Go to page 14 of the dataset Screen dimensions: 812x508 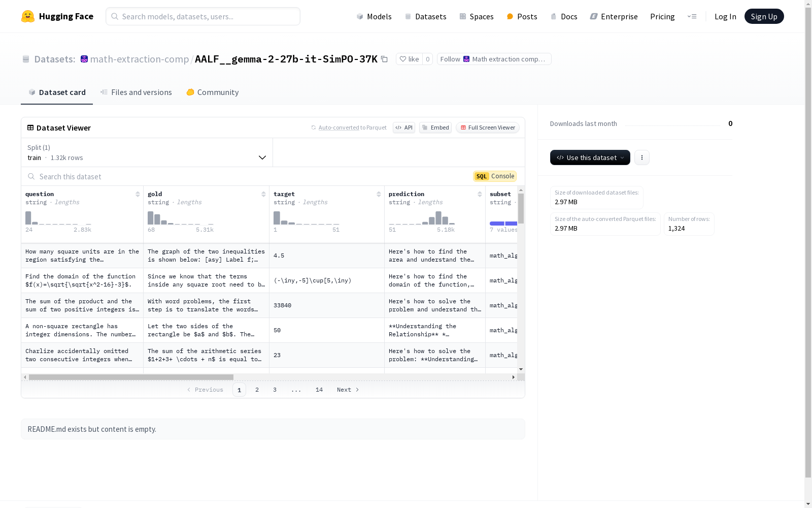point(319,390)
